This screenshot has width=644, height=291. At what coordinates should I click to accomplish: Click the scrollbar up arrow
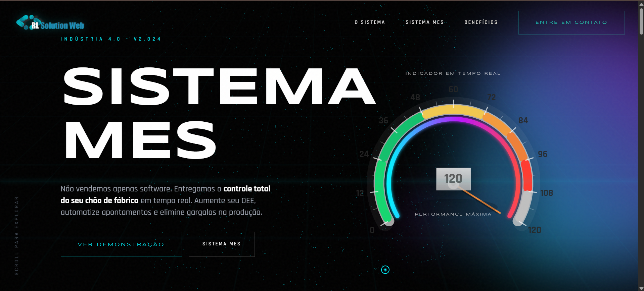[x=641, y=4]
